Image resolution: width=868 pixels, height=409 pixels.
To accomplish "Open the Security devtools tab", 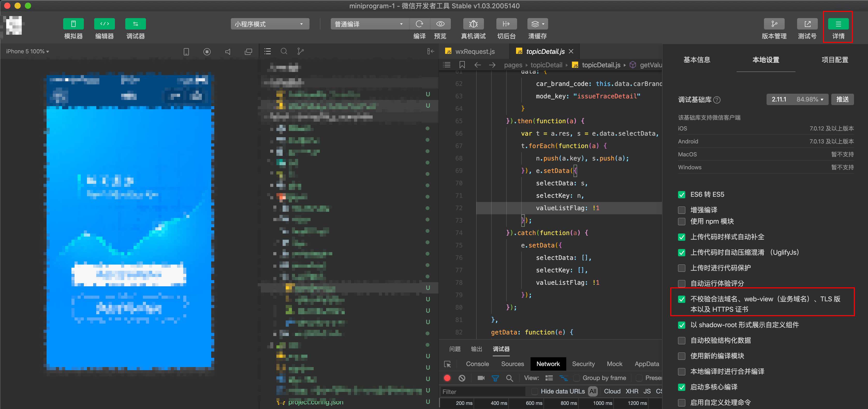I will tap(583, 364).
